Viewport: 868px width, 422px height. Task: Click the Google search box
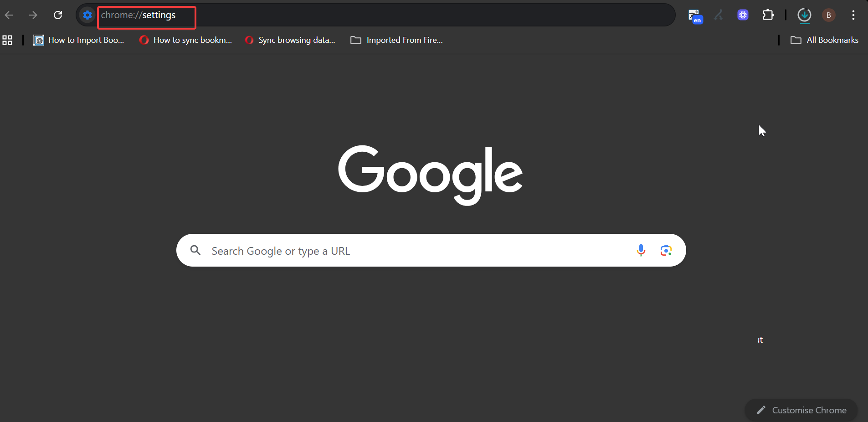point(431,250)
